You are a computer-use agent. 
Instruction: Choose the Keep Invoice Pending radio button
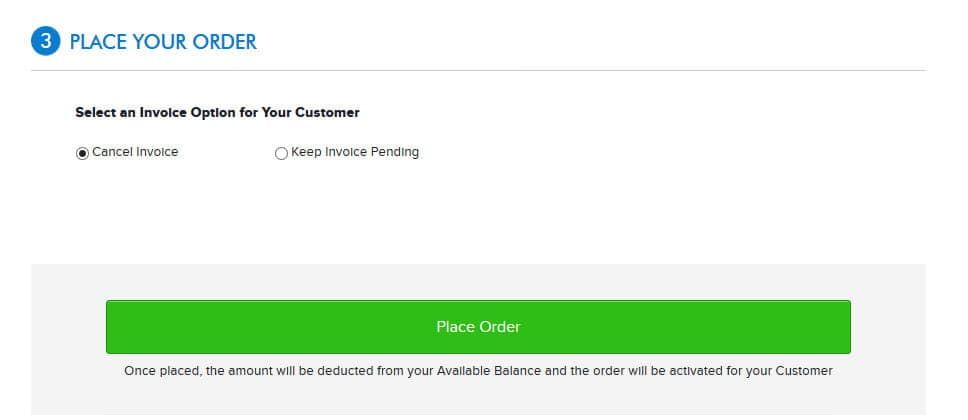(281, 153)
